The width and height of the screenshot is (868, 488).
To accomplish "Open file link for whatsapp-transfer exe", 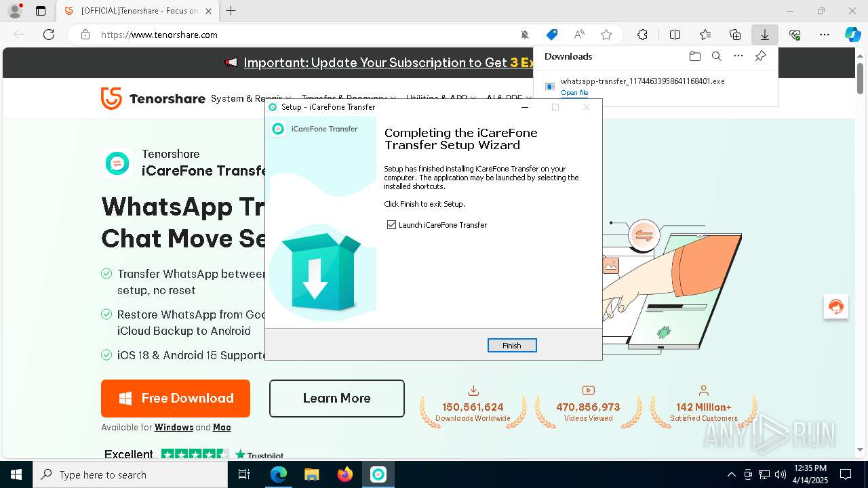I will (x=574, y=93).
